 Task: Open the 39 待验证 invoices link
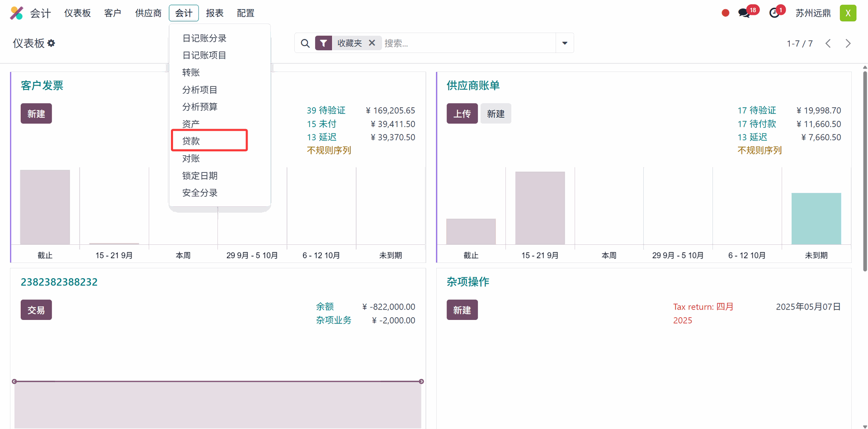325,110
